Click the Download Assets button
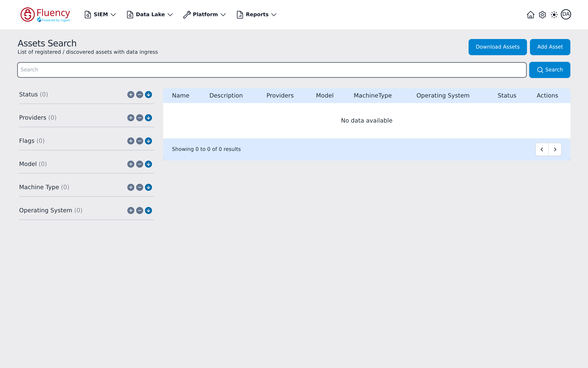 tap(498, 47)
